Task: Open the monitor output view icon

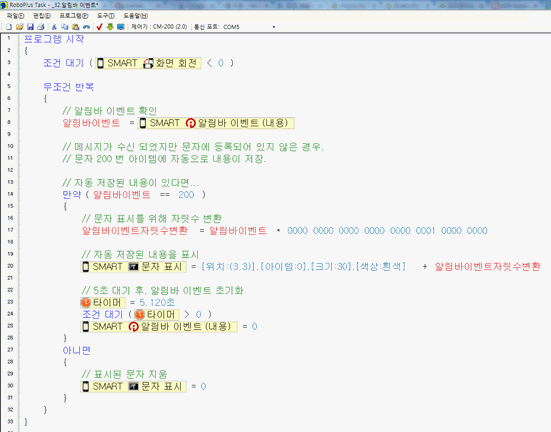Action: click(121, 27)
